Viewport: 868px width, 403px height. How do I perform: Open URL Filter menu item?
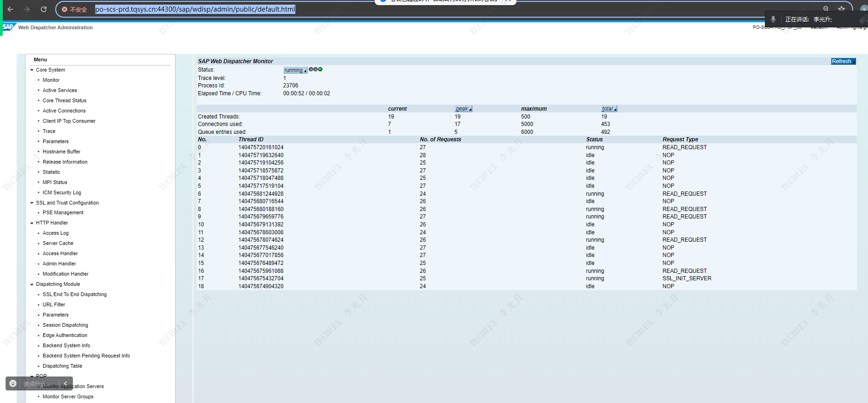[54, 304]
